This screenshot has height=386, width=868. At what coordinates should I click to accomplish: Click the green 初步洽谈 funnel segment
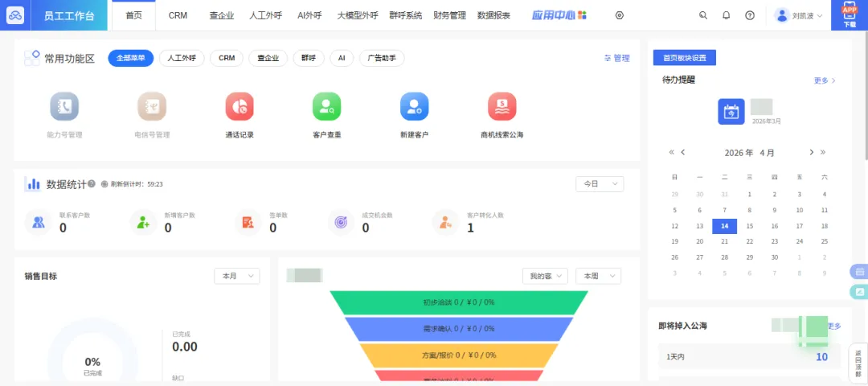[x=459, y=302]
